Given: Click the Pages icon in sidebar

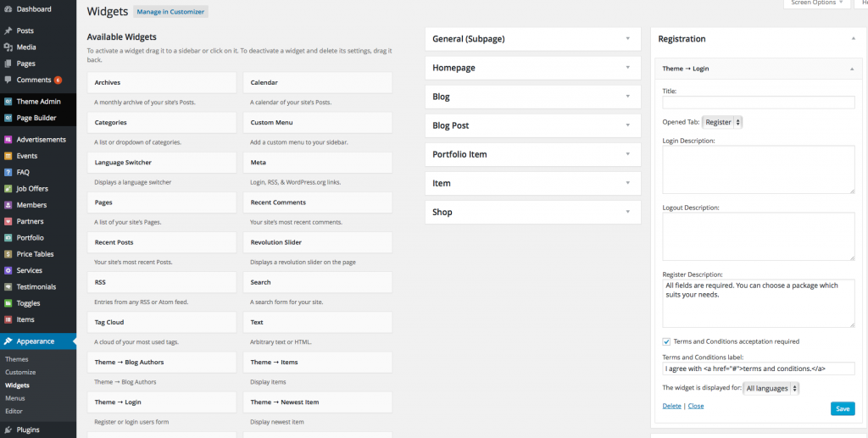Looking at the screenshot, I should coord(8,64).
